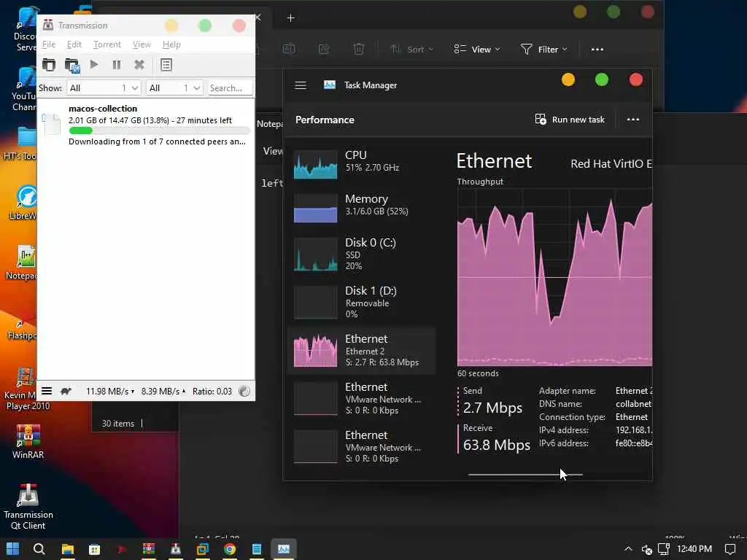Open the LibreWolf desktop shortcut
The height and width of the screenshot is (560, 747).
pyautogui.click(x=25, y=202)
